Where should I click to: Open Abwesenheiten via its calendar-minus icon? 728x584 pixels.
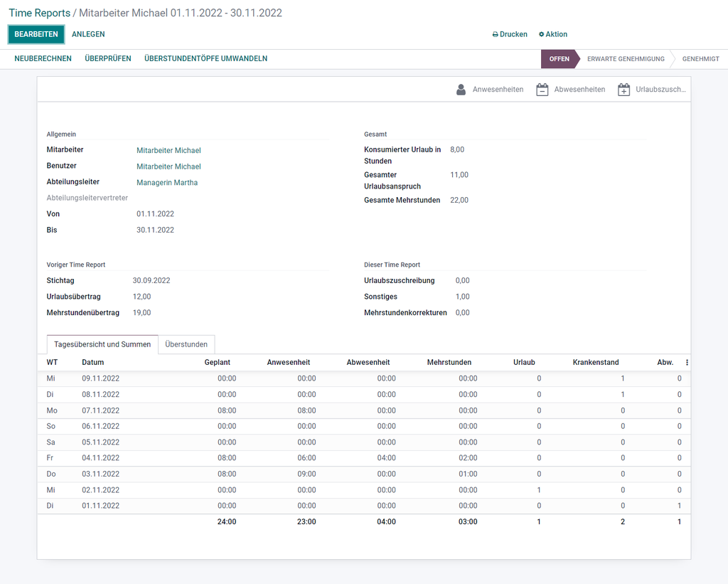point(542,89)
